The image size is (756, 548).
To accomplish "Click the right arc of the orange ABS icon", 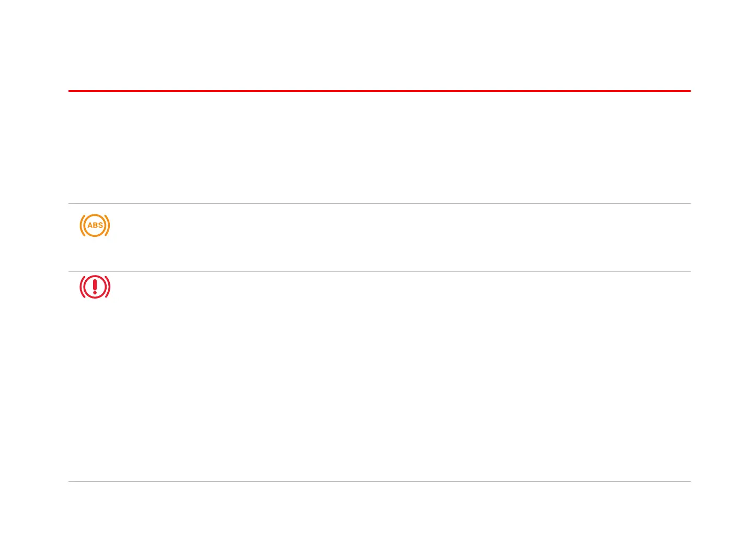I will [108, 225].
